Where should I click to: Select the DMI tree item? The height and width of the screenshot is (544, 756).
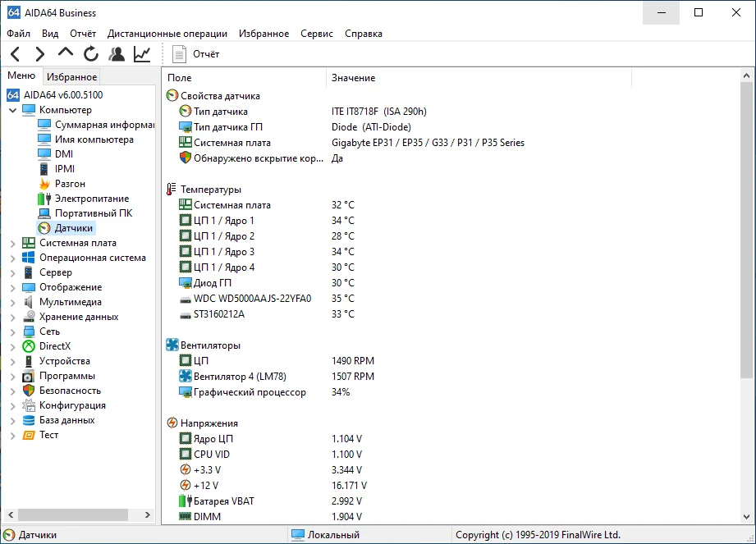pos(64,154)
